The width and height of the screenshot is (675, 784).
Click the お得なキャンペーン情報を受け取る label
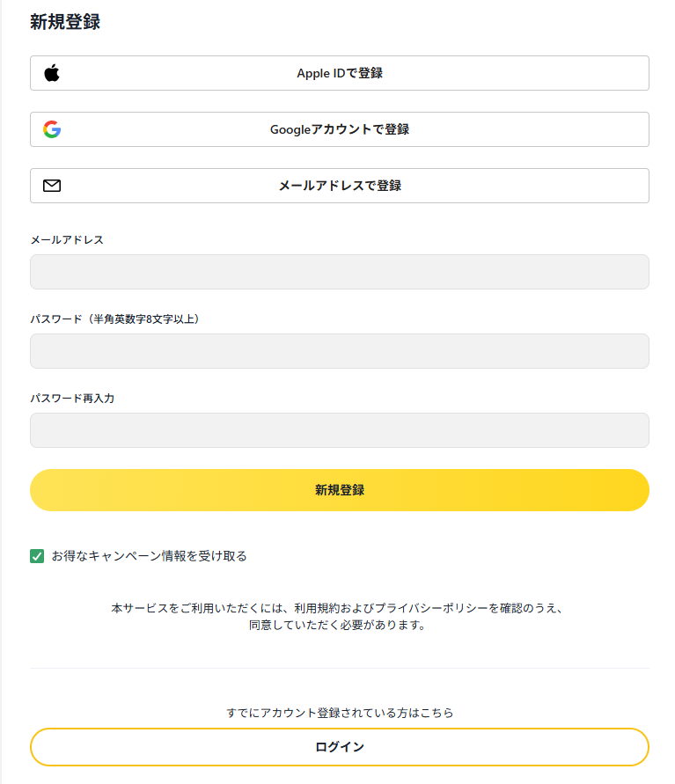(149, 556)
